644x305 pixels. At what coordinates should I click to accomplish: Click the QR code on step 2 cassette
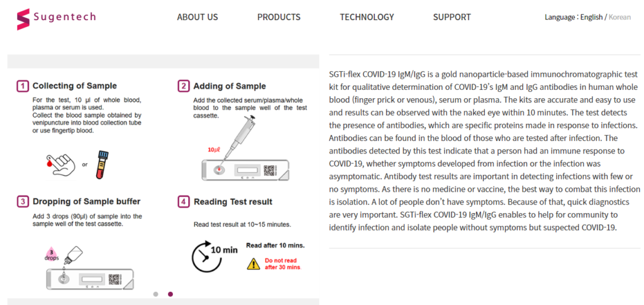(x=269, y=170)
